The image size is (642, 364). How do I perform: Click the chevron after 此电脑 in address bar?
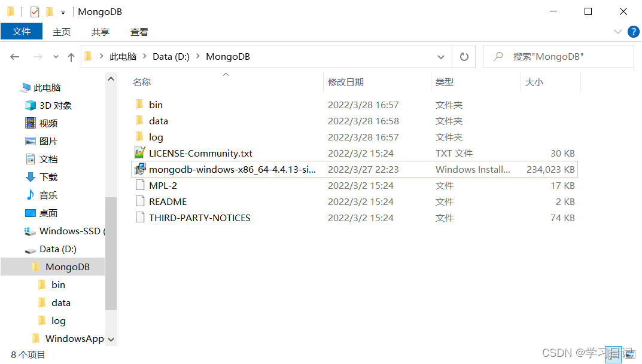145,56
